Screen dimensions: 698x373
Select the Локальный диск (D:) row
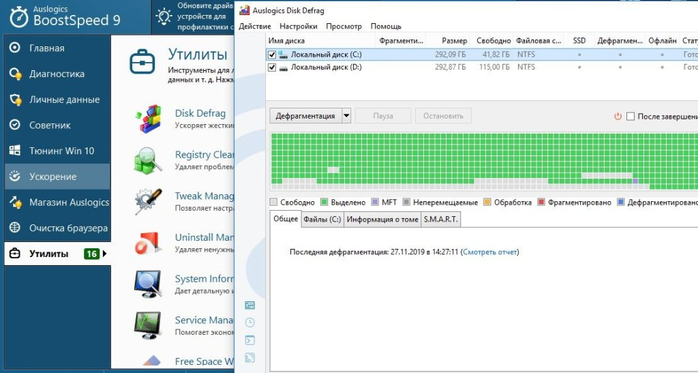pos(482,68)
